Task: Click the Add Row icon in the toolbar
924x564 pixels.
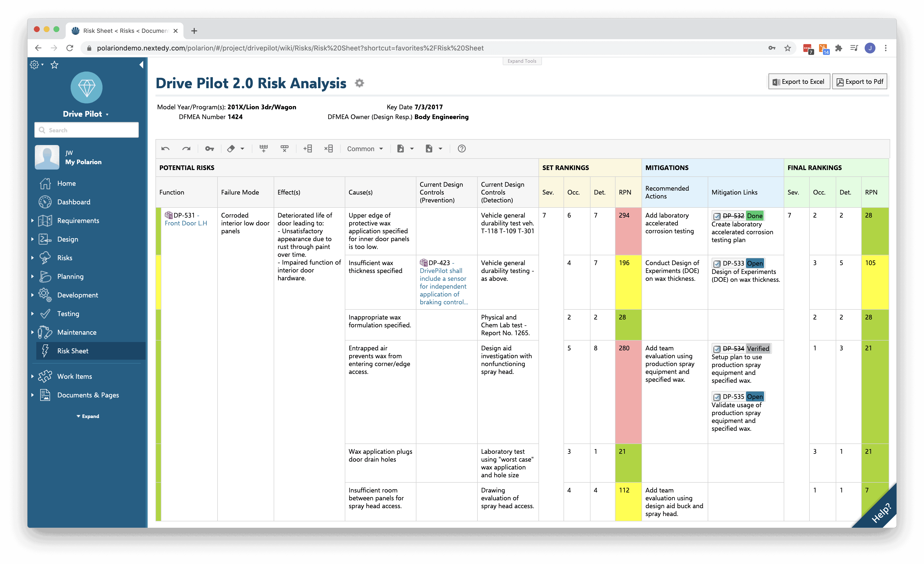Action: pyautogui.click(x=264, y=148)
